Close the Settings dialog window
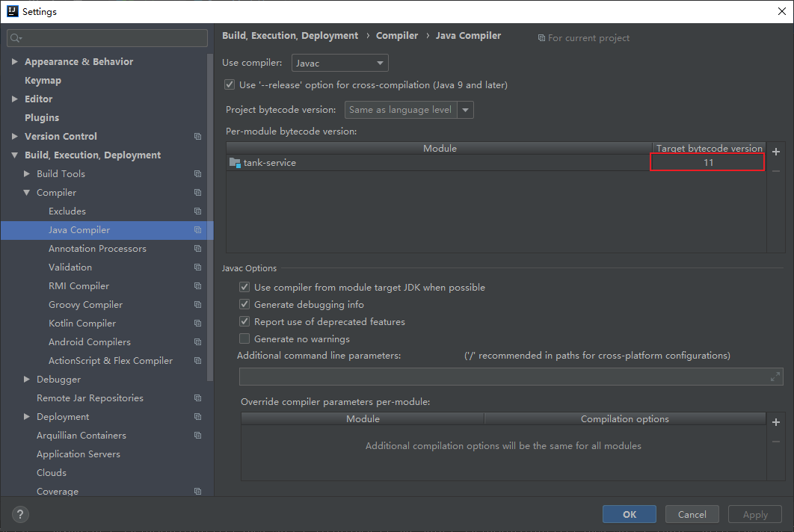 coord(782,11)
